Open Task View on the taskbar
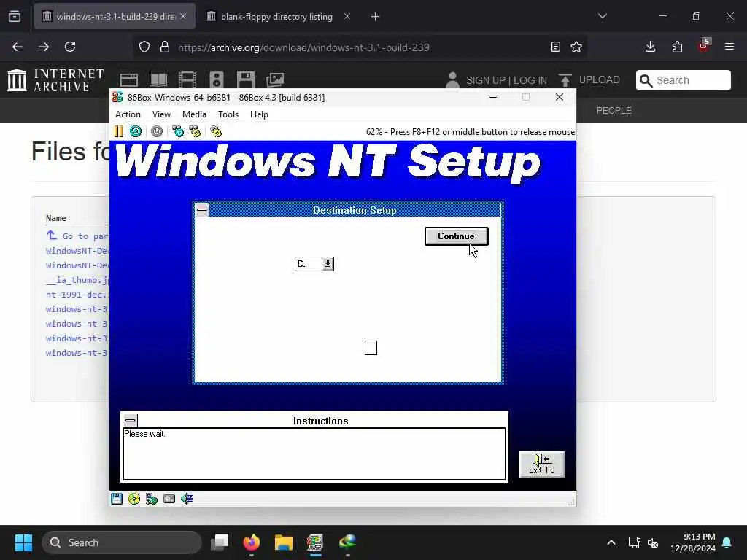 point(220,542)
